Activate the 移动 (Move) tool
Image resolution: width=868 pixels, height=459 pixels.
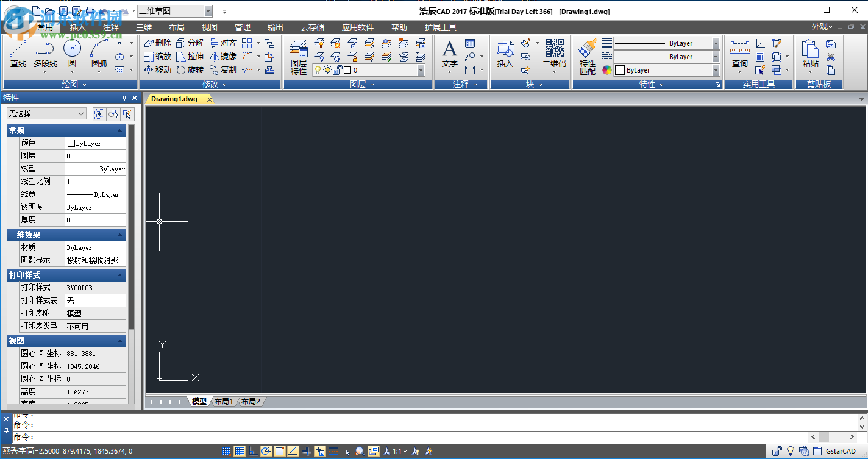[x=157, y=69]
